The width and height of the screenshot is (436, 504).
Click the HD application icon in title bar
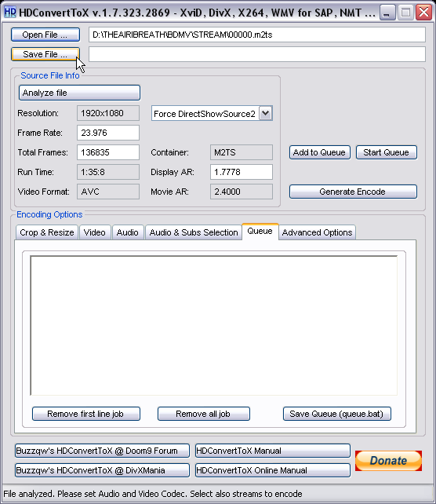tap(10, 13)
